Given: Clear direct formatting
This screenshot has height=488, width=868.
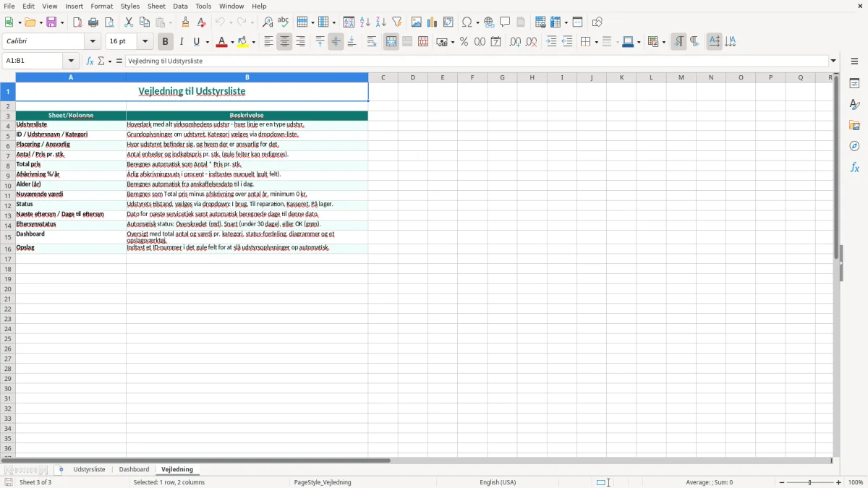Looking at the screenshot, I should tap(202, 22).
